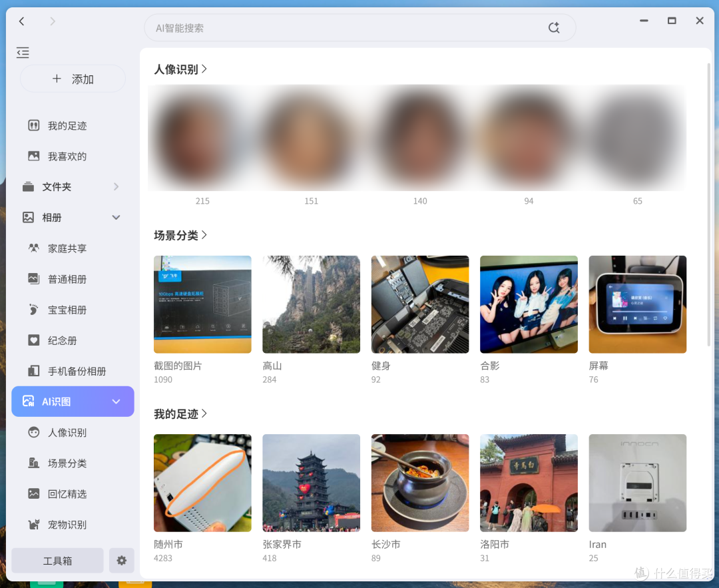719x588 pixels.
Task: Click the 1090 count under 截图的图片
Action: [x=163, y=380]
